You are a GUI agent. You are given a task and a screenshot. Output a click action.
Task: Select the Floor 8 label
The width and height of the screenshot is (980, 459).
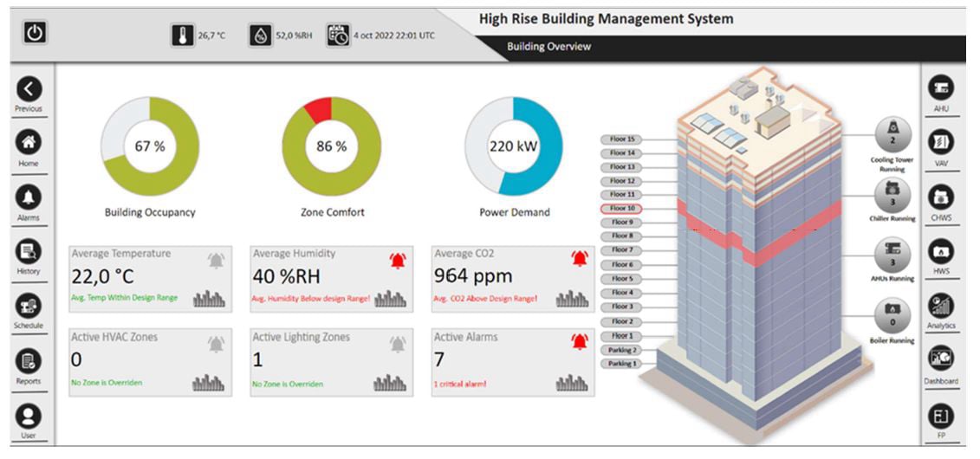(621, 236)
